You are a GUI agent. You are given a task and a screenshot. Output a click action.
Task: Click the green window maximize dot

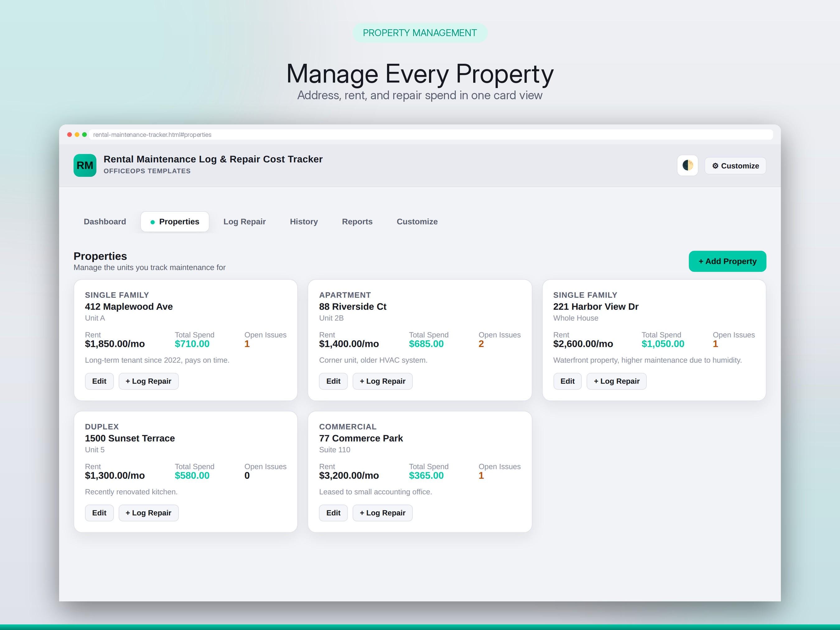84,134
